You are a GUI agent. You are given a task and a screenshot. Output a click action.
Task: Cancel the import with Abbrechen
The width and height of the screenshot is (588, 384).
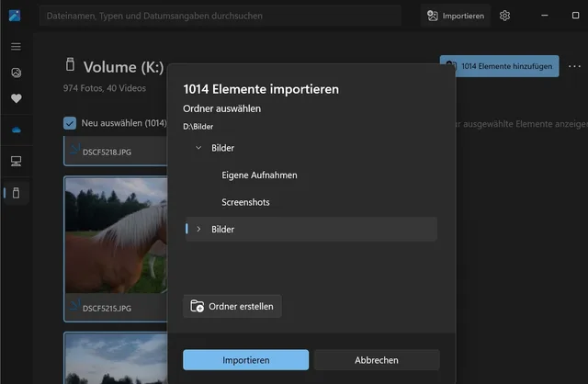[377, 360]
